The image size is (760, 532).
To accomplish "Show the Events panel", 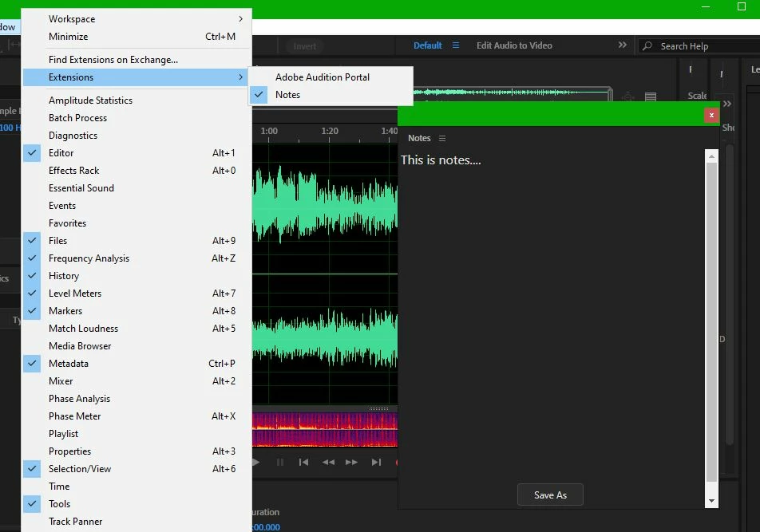I will (x=137, y=206).
